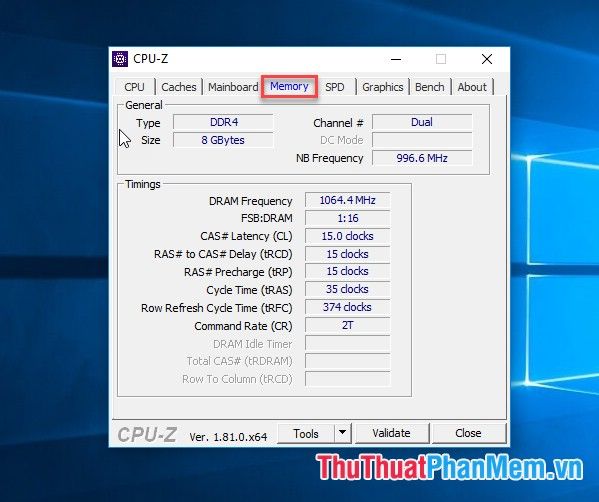The height and width of the screenshot is (502, 599).
Task: Click the Channel # field showing Dual
Action: coord(422,122)
